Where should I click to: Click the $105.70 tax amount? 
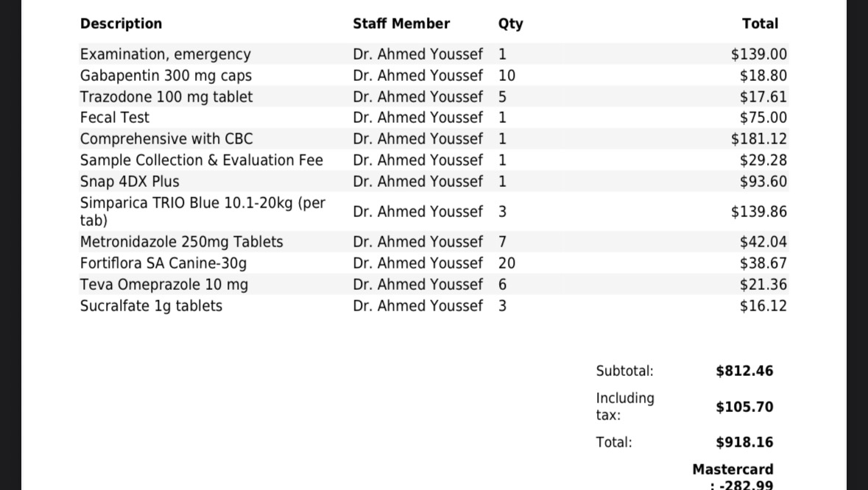pos(744,407)
